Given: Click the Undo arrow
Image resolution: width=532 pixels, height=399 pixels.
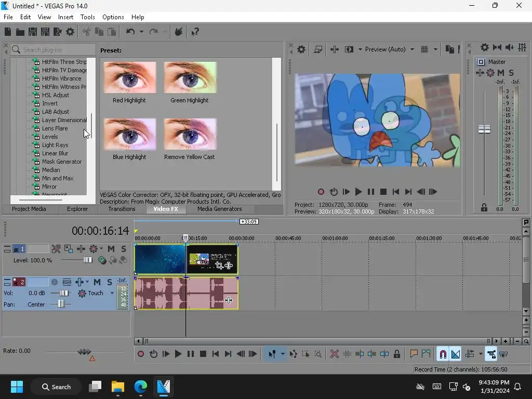Looking at the screenshot, I should click(x=130, y=32).
